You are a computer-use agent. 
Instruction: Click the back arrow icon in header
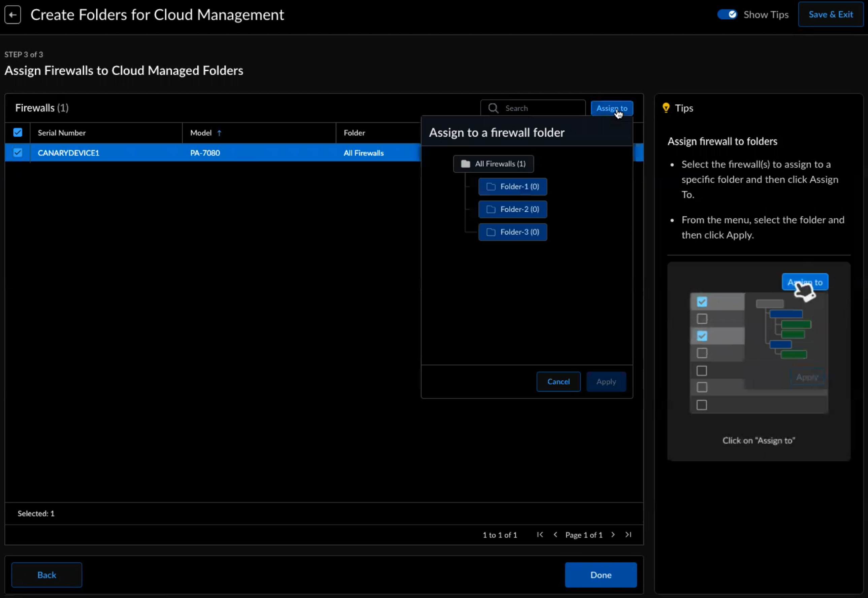(x=12, y=15)
